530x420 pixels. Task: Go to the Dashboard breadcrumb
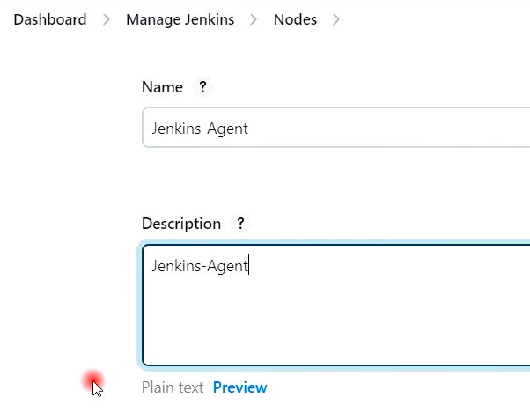point(50,19)
